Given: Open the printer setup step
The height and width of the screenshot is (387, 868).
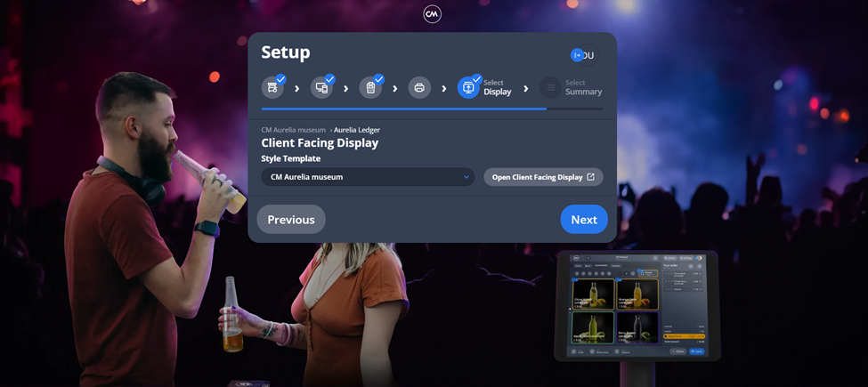Looking at the screenshot, I should tap(419, 88).
